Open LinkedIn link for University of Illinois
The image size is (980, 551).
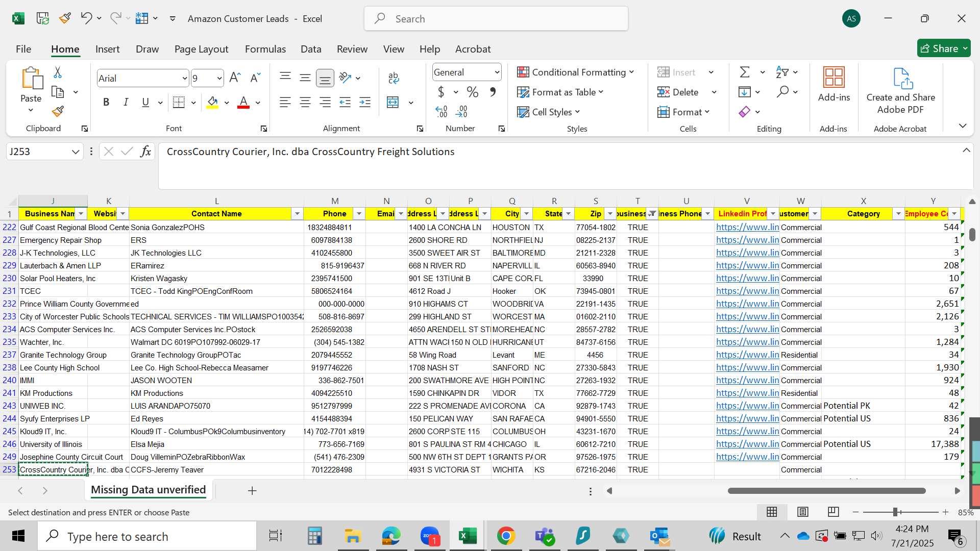coord(748,444)
